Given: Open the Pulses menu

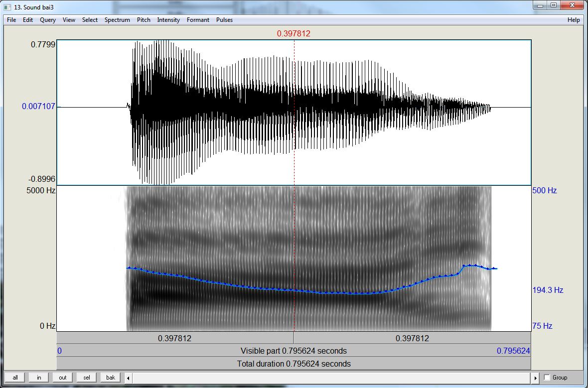Looking at the screenshot, I should pyautogui.click(x=224, y=20).
